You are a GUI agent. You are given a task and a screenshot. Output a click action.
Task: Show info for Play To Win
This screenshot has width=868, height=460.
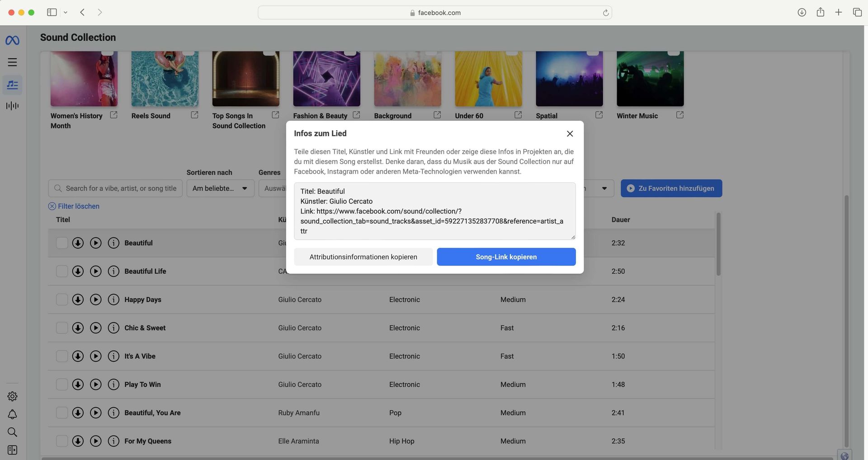(x=113, y=384)
